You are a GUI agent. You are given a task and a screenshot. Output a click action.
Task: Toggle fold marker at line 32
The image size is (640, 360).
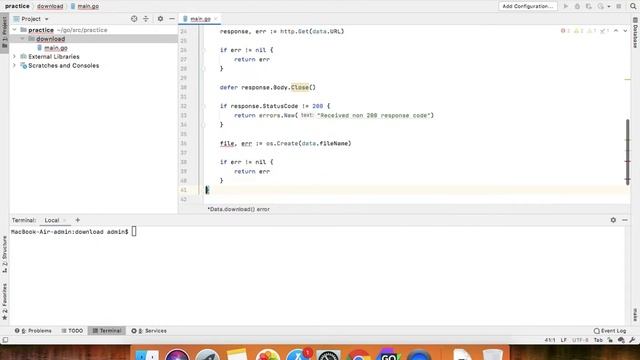pos(204,106)
